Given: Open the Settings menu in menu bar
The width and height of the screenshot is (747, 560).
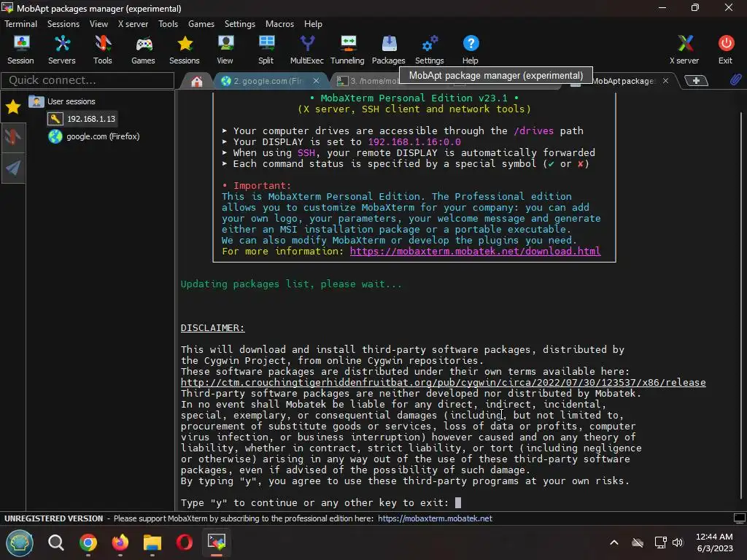Looking at the screenshot, I should [x=239, y=24].
